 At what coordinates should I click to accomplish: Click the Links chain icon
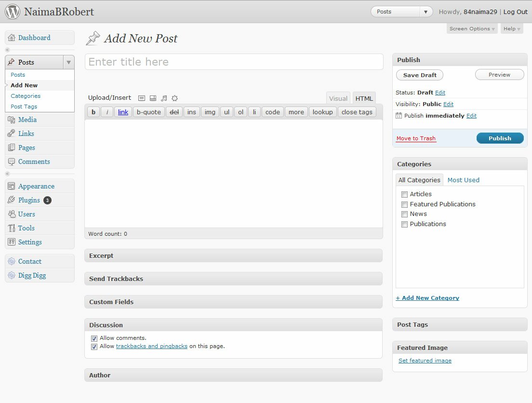12,134
